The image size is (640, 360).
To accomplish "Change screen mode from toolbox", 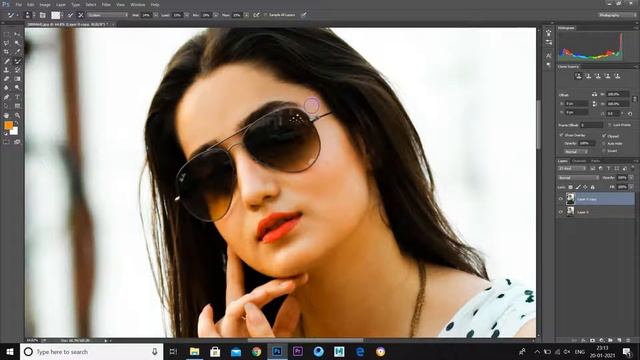I will click(17, 142).
